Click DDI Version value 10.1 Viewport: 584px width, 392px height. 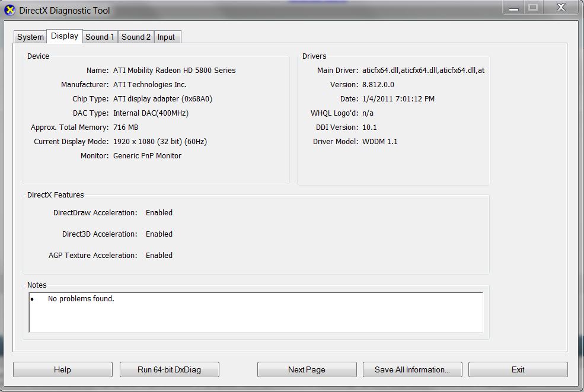coord(369,128)
